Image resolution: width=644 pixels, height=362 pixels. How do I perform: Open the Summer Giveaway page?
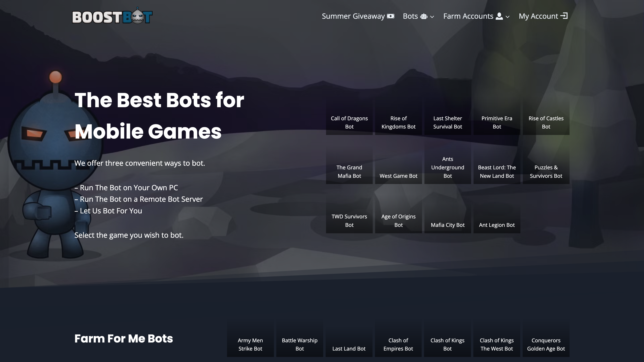[x=358, y=16]
